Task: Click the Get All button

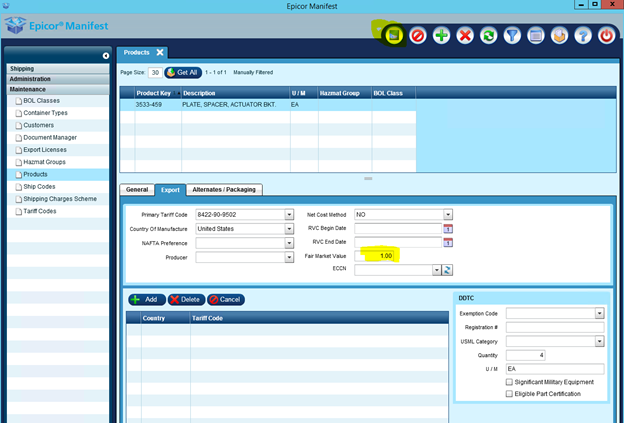Action: [x=183, y=72]
